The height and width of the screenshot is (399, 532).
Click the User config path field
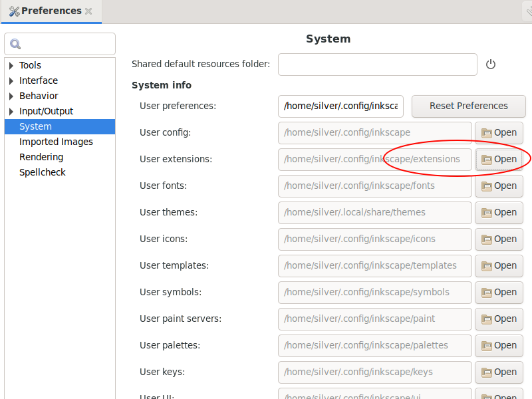click(375, 132)
